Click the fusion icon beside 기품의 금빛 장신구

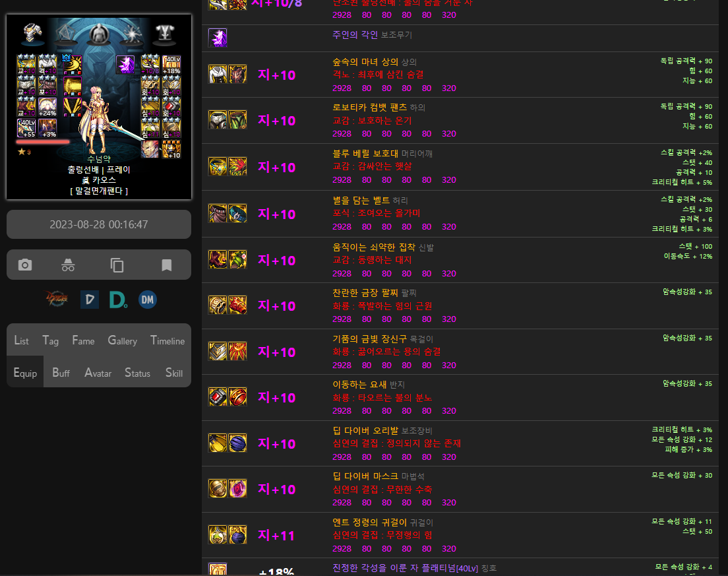[237, 351]
